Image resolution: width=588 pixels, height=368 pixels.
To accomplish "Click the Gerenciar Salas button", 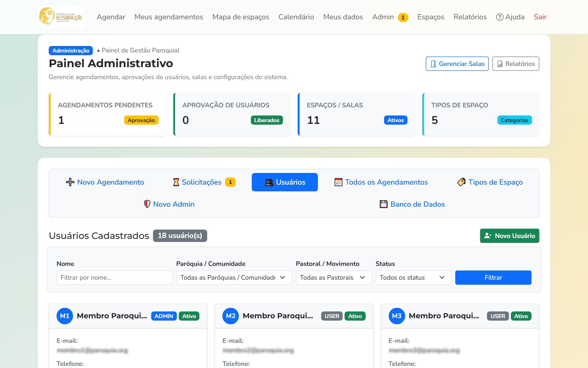I will (x=457, y=64).
